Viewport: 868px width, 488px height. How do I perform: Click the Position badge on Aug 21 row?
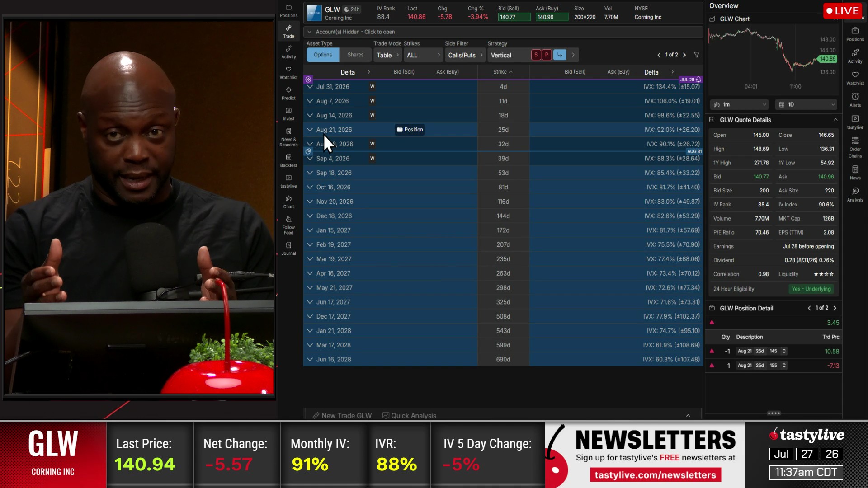pos(410,130)
